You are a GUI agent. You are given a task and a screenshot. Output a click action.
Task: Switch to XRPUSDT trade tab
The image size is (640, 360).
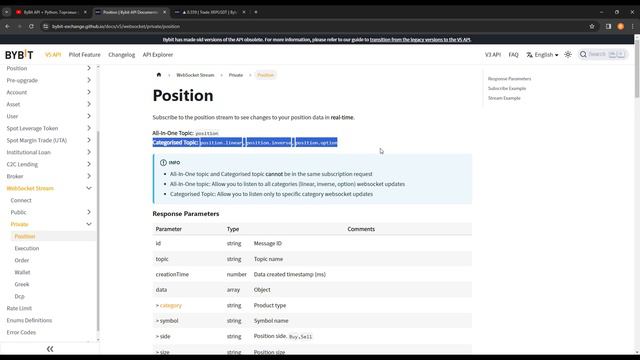pyautogui.click(x=210, y=12)
